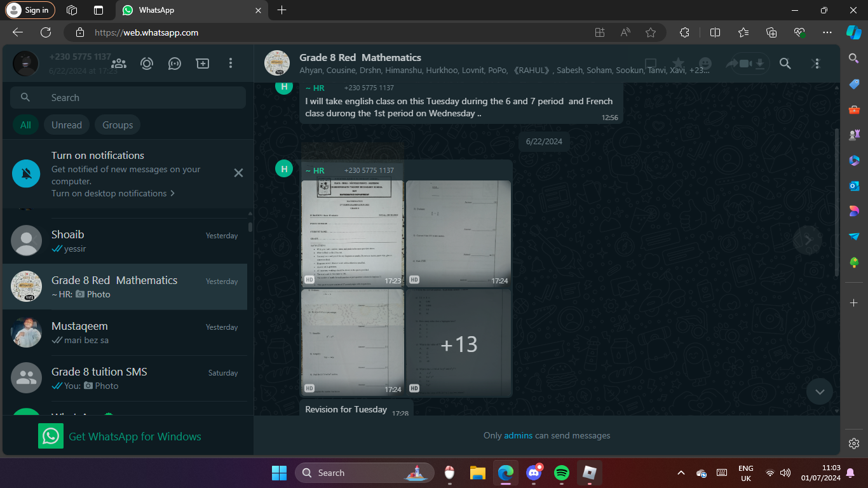Open Copilot in the Edge toolbar
868x488 pixels.
[x=853, y=32]
